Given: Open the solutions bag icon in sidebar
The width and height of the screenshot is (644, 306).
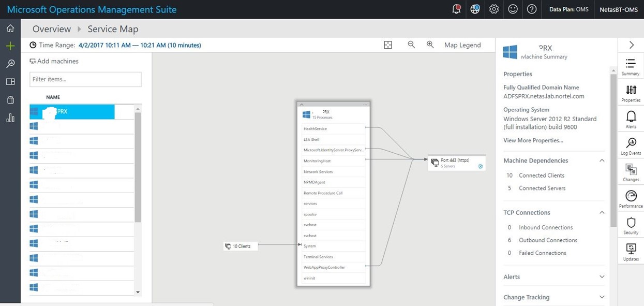Looking at the screenshot, I should click(10, 100).
